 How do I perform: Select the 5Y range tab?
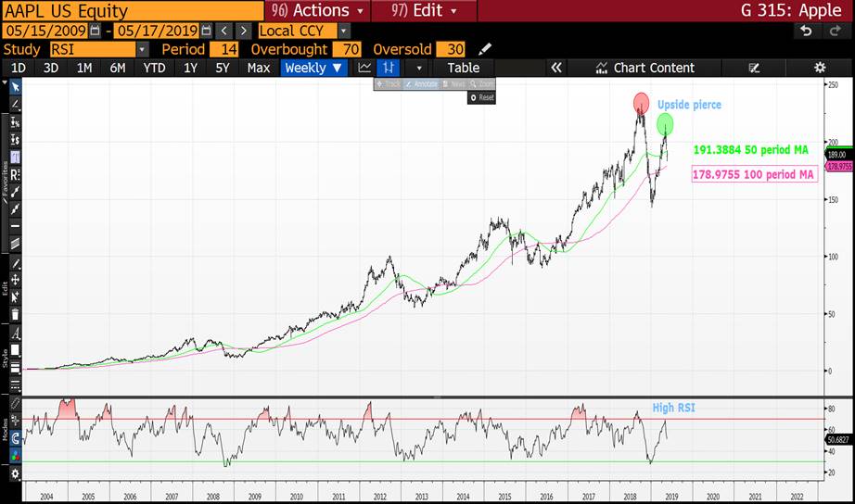pos(223,69)
